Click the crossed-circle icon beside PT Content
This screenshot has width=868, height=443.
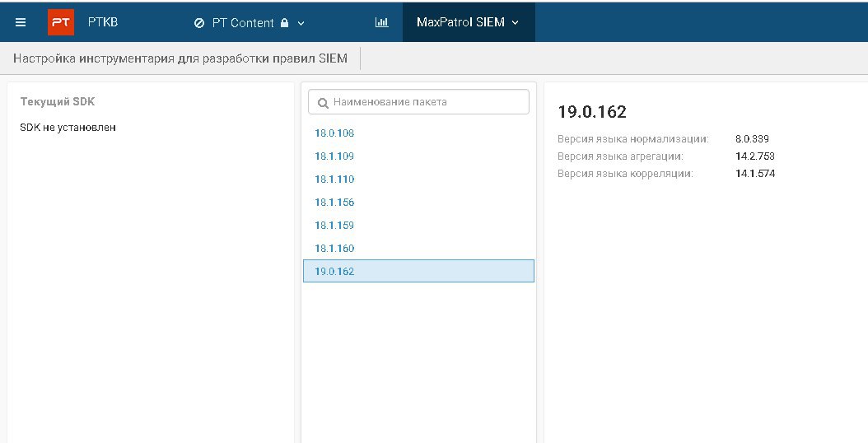199,23
